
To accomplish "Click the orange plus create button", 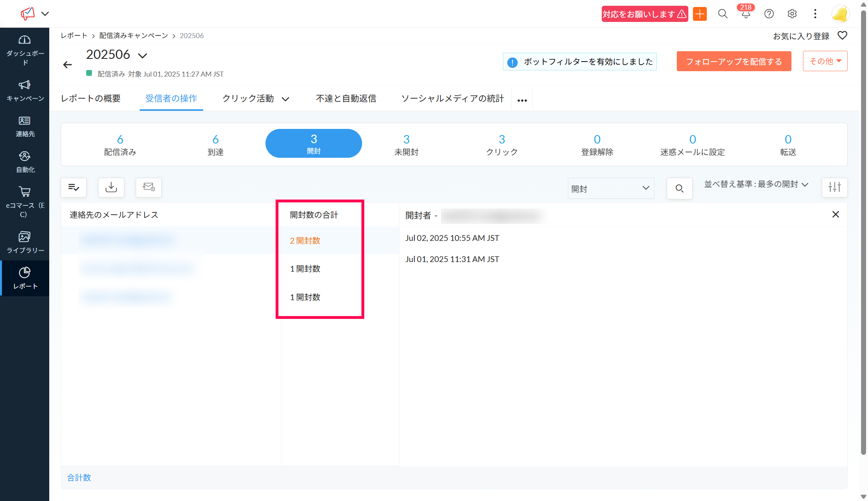I will [700, 14].
